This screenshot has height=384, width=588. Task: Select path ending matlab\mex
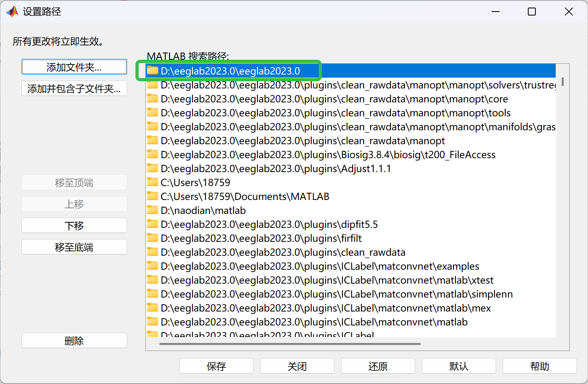[x=351, y=308]
